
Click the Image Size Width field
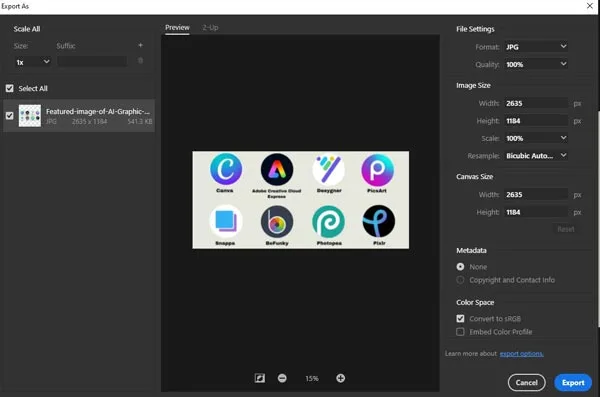pos(536,103)
